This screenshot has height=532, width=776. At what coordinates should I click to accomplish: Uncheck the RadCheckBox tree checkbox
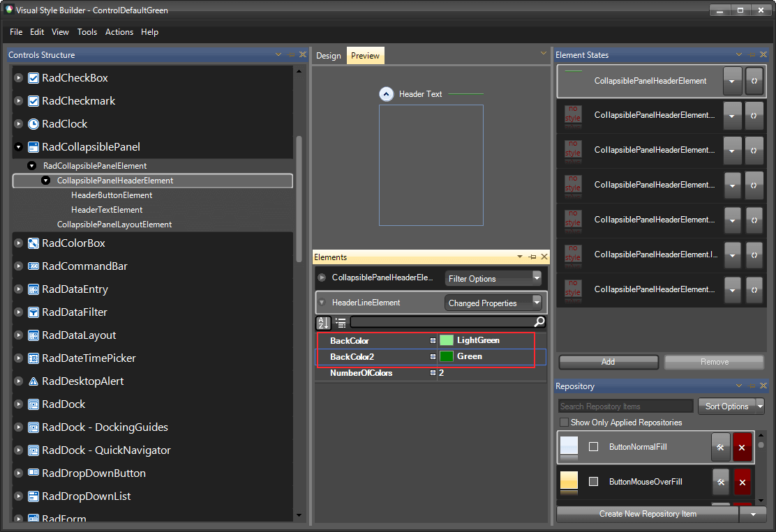coord(33,78)
